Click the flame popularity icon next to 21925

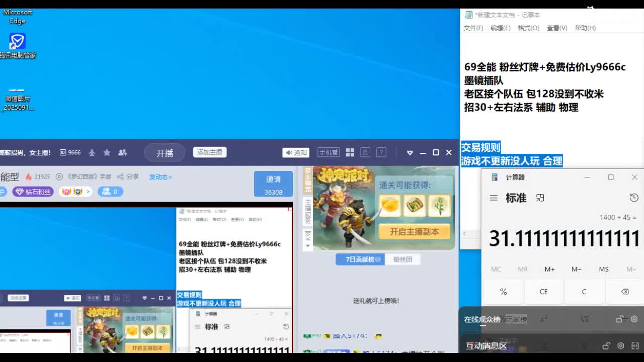tap(29, 176)
